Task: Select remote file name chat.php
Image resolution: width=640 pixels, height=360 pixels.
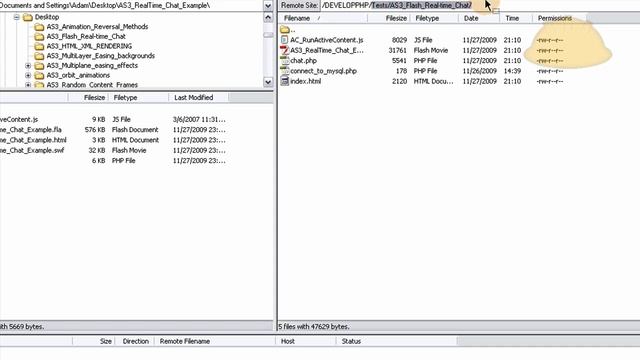Action: (x=303, y=60)
